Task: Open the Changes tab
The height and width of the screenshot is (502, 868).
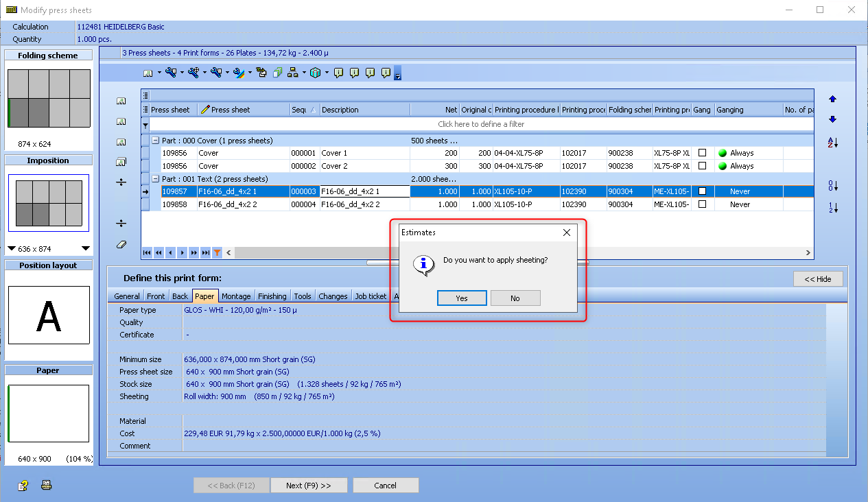Action: pos(333,296)
